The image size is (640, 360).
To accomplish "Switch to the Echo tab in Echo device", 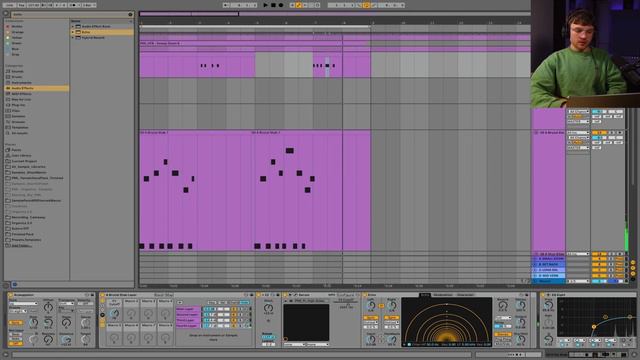I will click(x=425, y=295).
